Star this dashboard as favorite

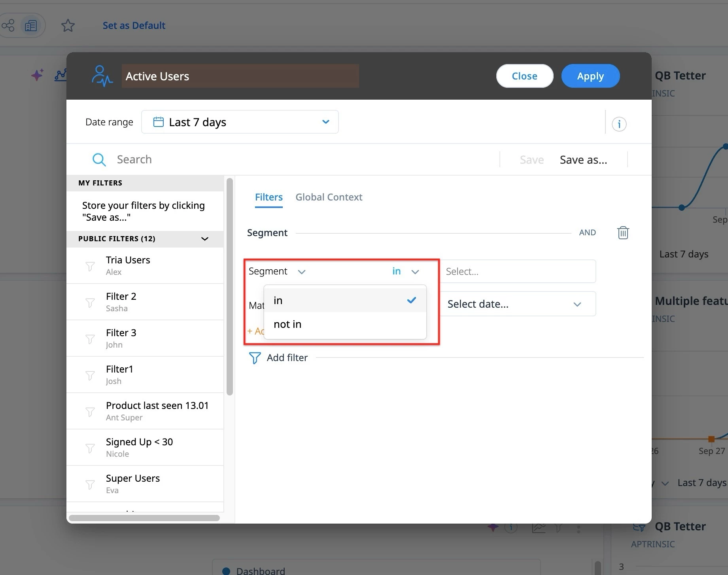tap(68, 26)
